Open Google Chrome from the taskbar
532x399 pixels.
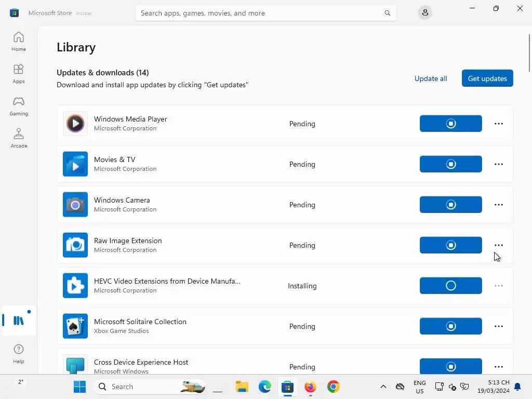pos(333,387)
